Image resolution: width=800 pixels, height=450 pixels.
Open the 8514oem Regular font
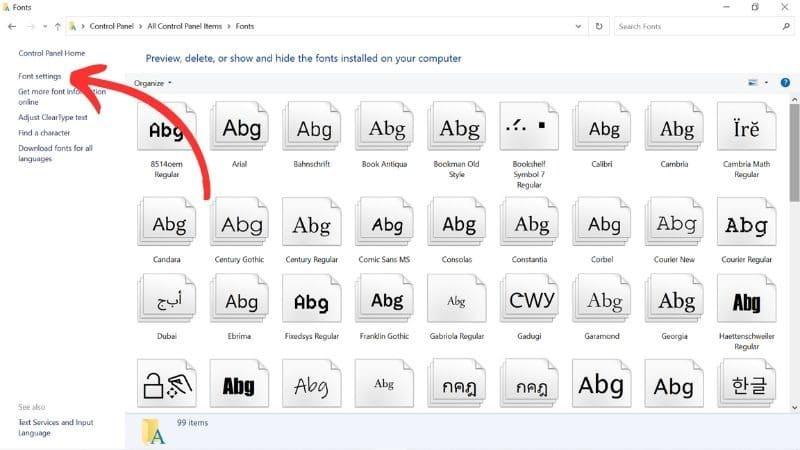[166, 127]
